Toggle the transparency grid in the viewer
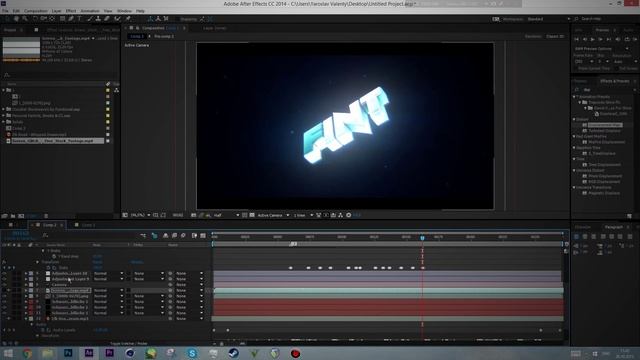Viewport: 640px width, 360px height. (x=252, y=215)
